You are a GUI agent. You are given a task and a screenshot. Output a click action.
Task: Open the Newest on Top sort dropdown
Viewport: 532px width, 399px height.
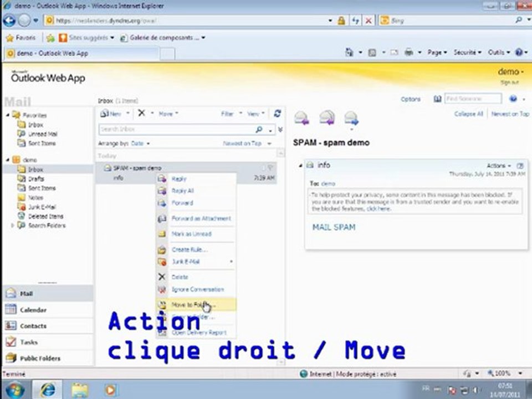(x=247, y=144)
